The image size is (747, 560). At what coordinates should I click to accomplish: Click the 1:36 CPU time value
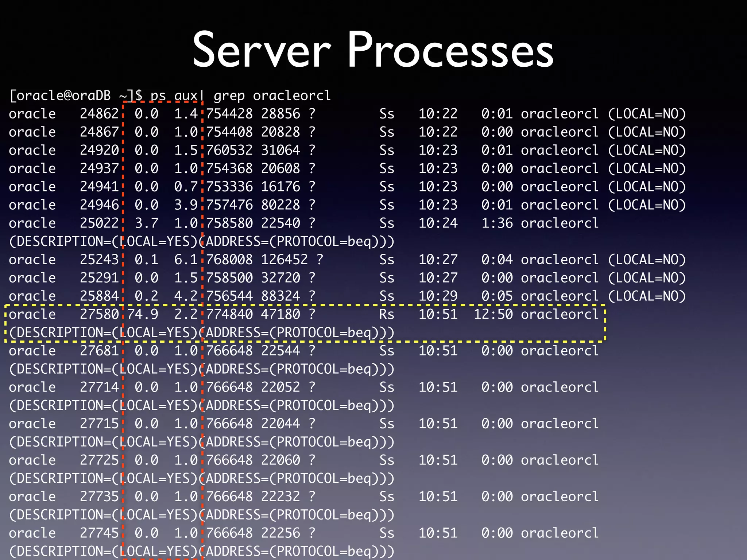497,223
